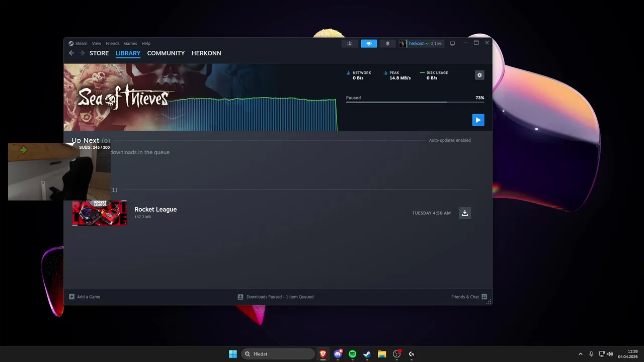Screen dimensions: 644x362
Task: Open the friends group icon button
Action: 350,44
